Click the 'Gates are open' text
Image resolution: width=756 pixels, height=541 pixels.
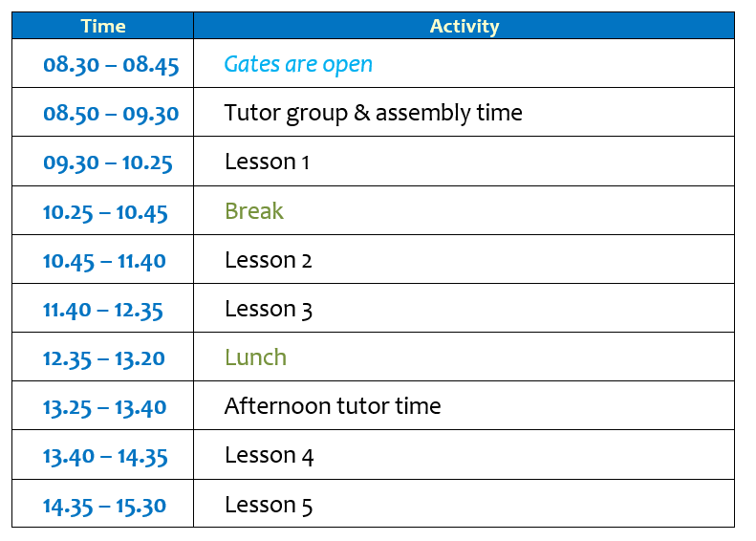coord(298,64)
